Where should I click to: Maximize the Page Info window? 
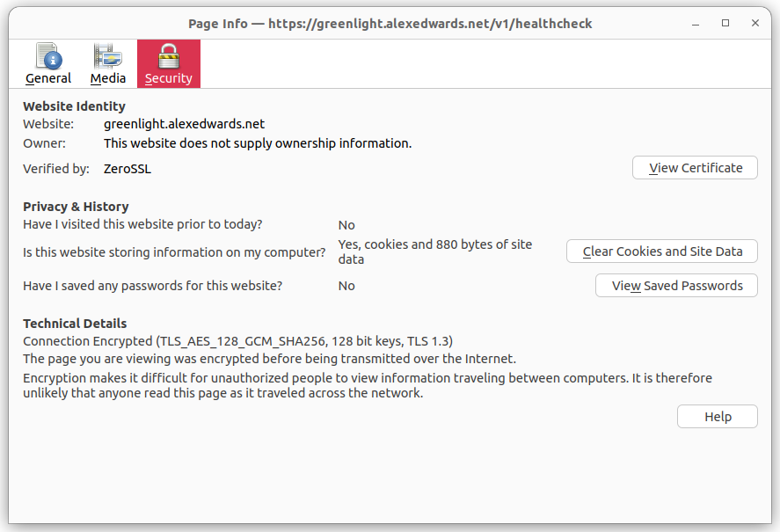[x=725, y=24]
